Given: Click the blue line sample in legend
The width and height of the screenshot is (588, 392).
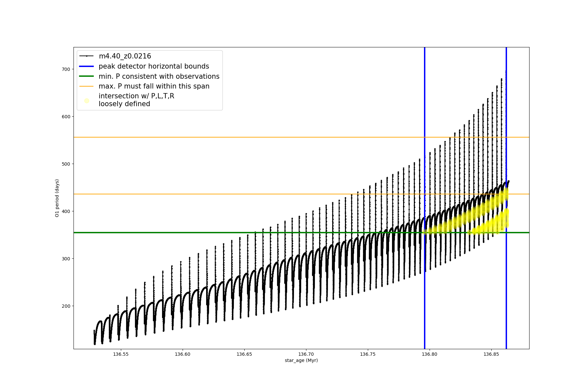Looking at the screenshot, I should pos(87,66).
